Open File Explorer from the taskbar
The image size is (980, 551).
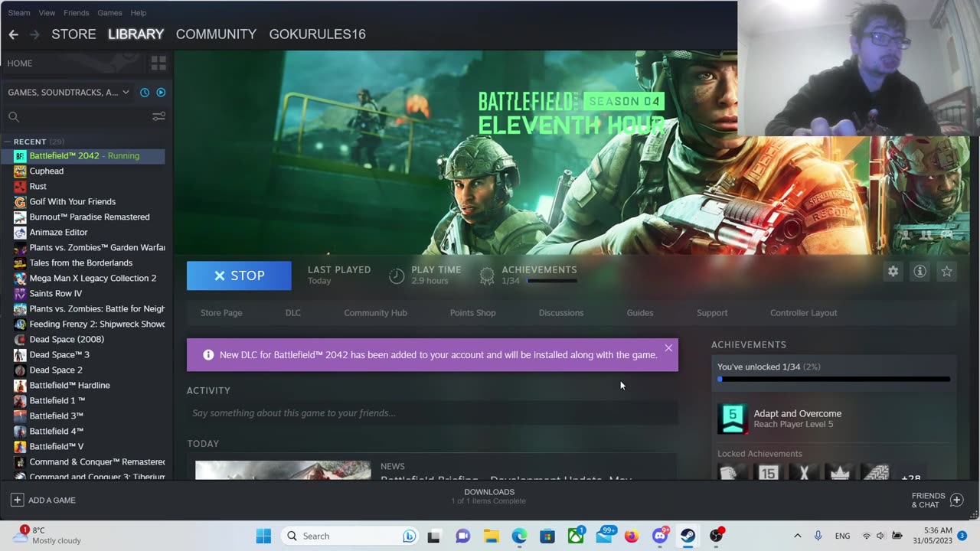click(x=491, y=536)
